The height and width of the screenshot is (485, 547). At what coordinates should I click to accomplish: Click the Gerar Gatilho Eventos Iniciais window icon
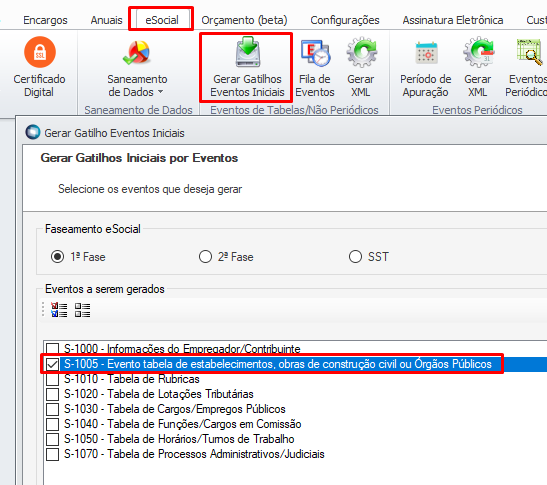33,132
